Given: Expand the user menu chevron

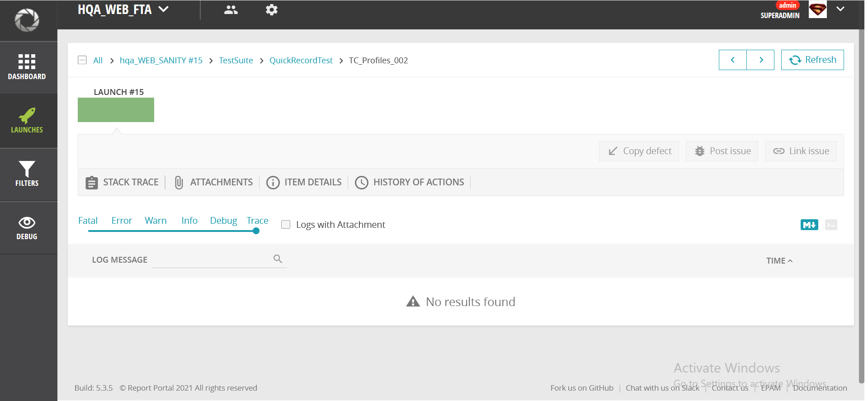Looking at the screenshot, I should [840, 9].
